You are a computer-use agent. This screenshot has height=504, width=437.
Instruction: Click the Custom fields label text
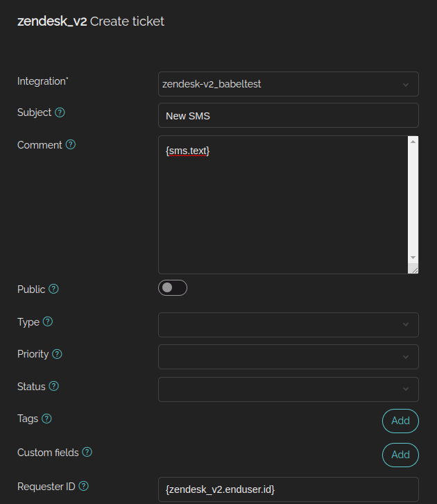coord(48,452)
